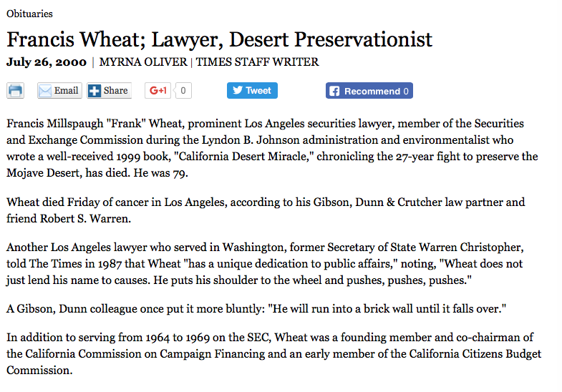Screen dimensions: 562x392
Task: Click the Google +1 icon
Action: (158, 91)
